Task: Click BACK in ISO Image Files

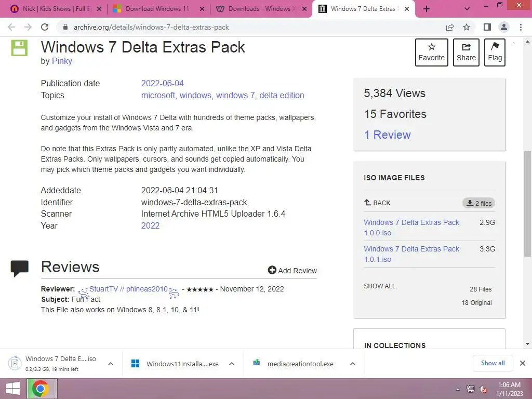Action: coord(377,203)
